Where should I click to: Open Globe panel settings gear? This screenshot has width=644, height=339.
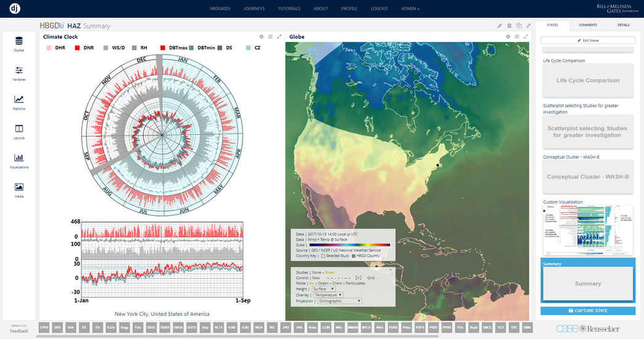point(508,36)
